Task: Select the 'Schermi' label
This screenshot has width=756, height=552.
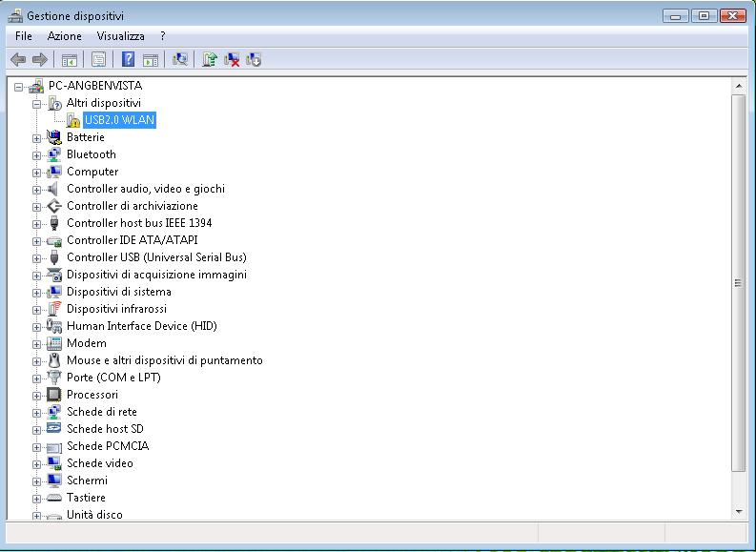Action: coord(88,480)
